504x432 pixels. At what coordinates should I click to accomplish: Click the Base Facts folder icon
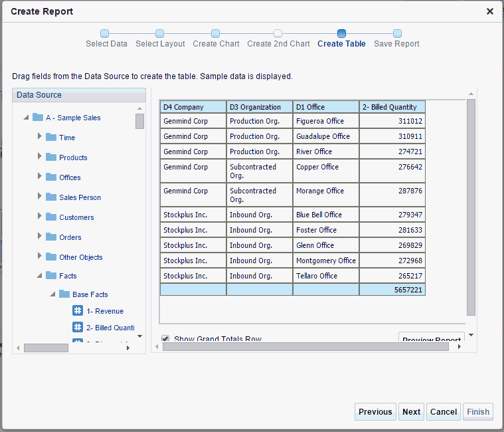(x=64, y=294)
